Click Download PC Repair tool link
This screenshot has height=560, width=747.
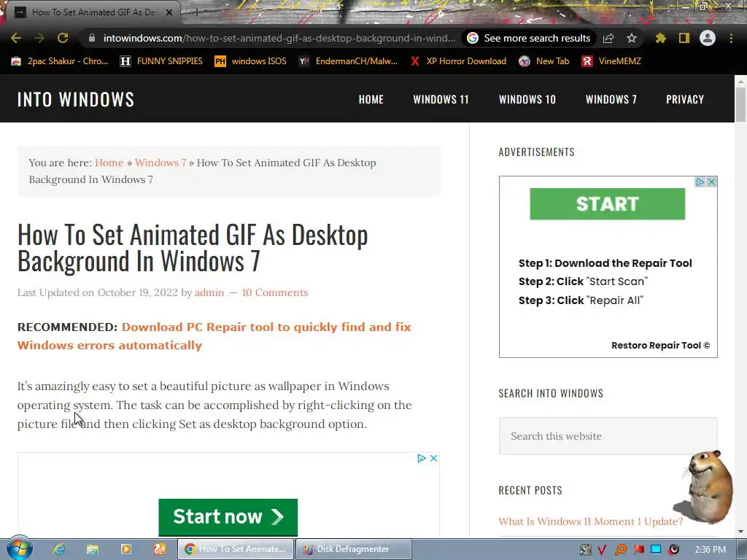214,336
